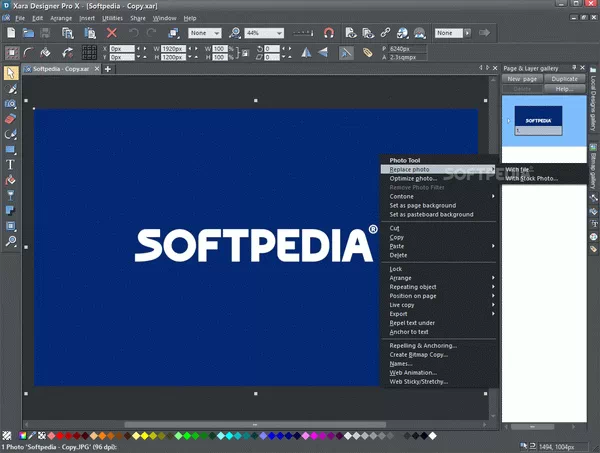The height and width of the screenshot is (453, 600).
Task: Click the red Delete X toolbar icon
Action: [111, 33]
